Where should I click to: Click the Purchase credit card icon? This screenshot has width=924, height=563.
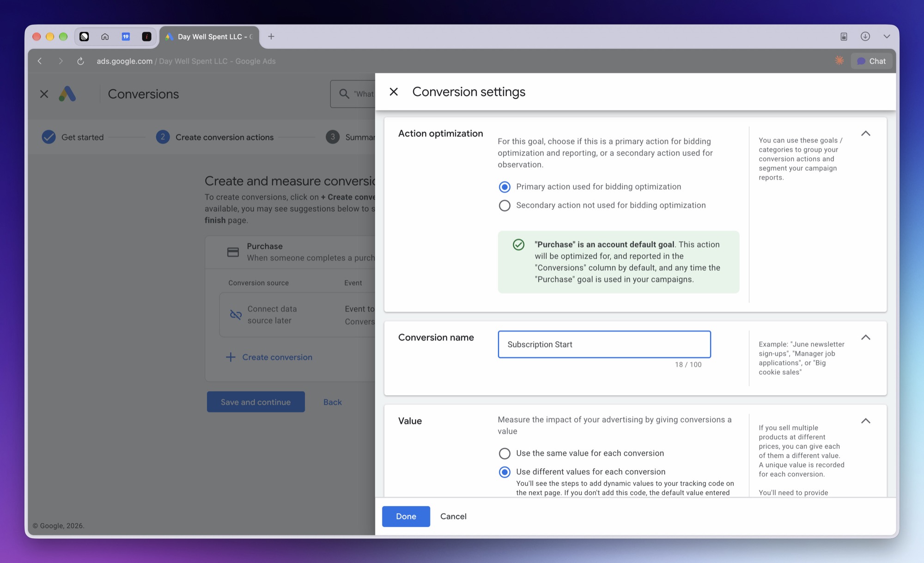coord(233,252)
